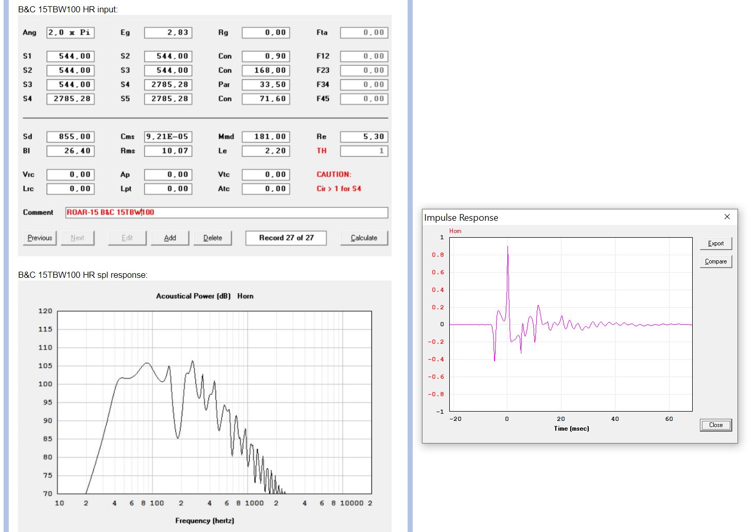Click the Comment field ROAR-15 B&C 15TBW100

(x=226, y=212)
